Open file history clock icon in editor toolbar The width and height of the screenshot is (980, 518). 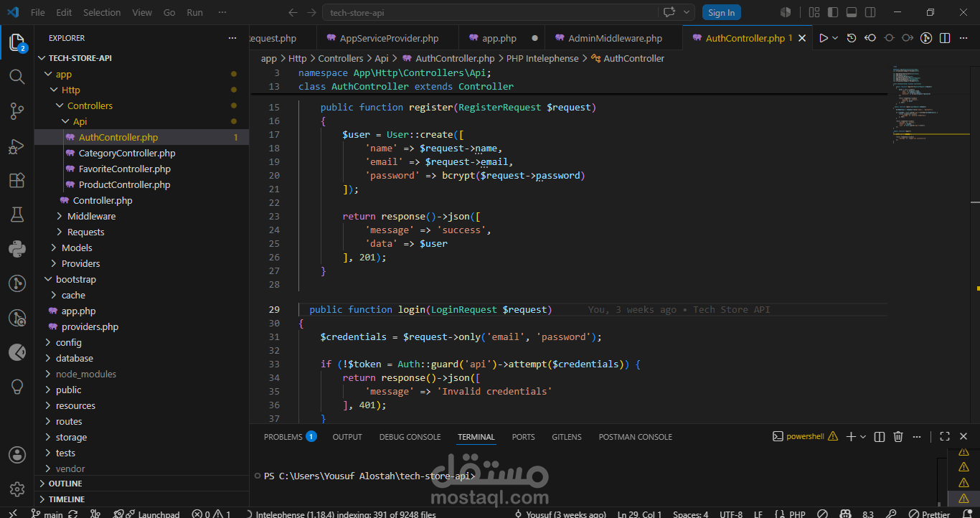click(852, 38)
